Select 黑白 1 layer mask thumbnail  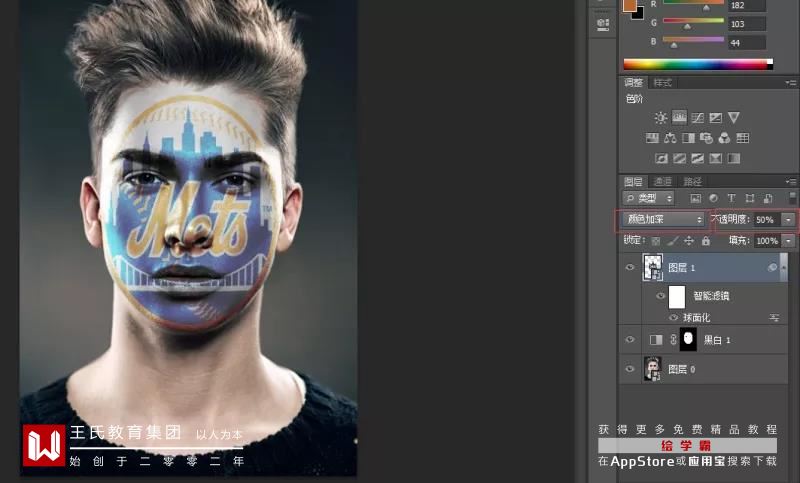tap(688, 339)
